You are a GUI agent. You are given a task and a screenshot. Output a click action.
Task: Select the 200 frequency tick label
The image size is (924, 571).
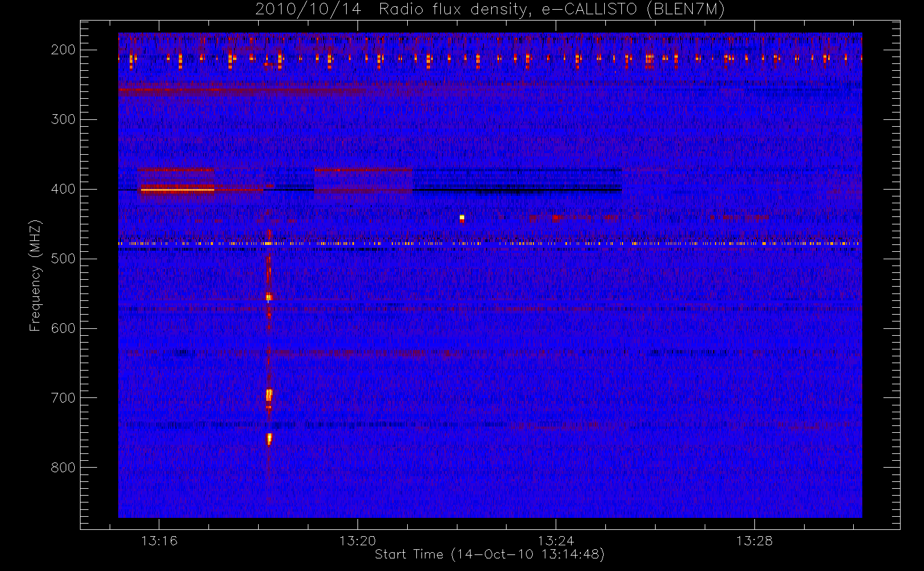[63, 50]
